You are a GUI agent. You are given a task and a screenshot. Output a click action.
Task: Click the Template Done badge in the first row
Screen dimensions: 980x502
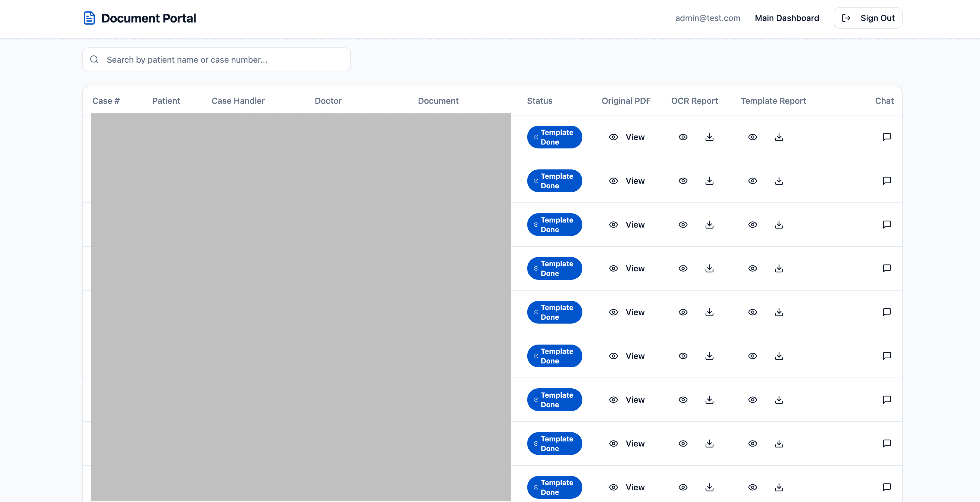(555, 137)
